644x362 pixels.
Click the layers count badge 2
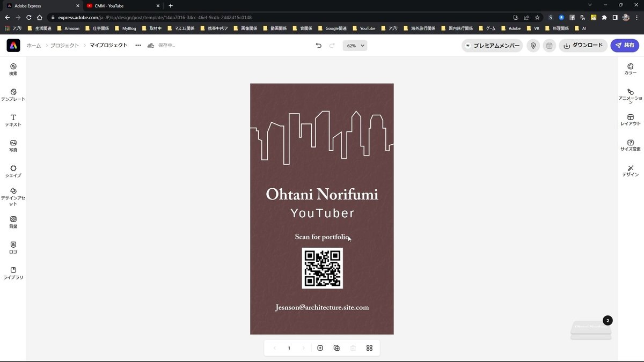608,321
